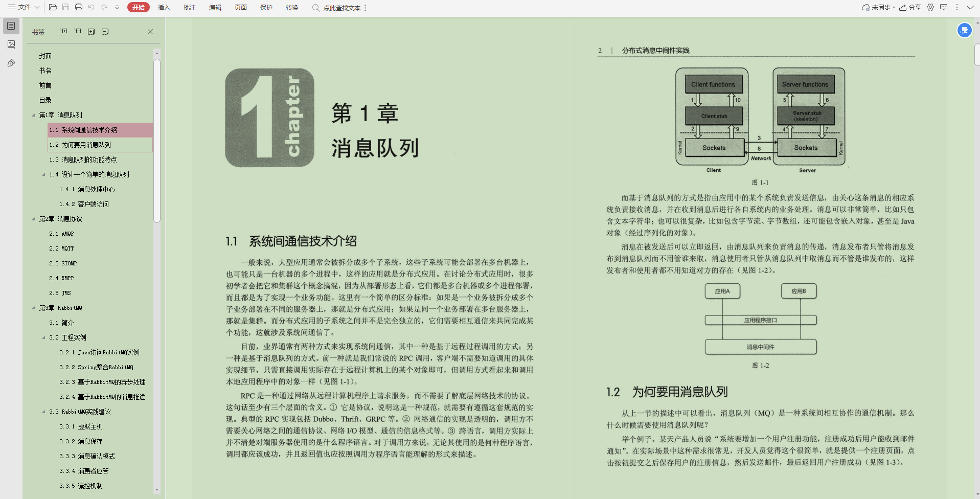
Task: Click the bookmark panel scroll up arrow
Action: 157,53
